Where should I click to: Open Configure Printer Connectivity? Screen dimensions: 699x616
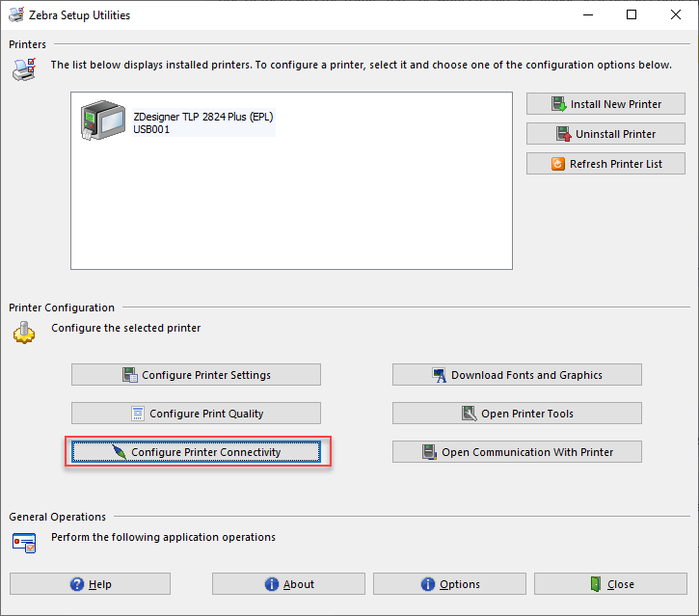click(x=196, y=452)
